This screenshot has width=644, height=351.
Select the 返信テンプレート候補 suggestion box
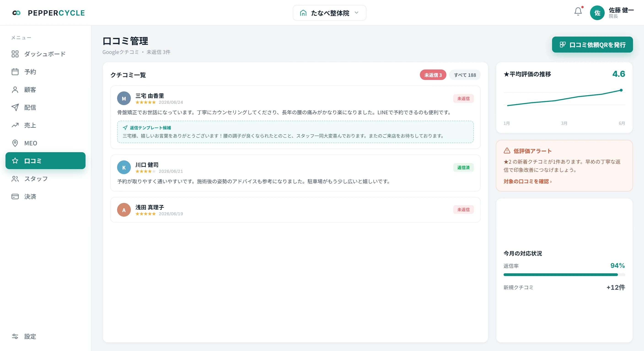point(295,132)
